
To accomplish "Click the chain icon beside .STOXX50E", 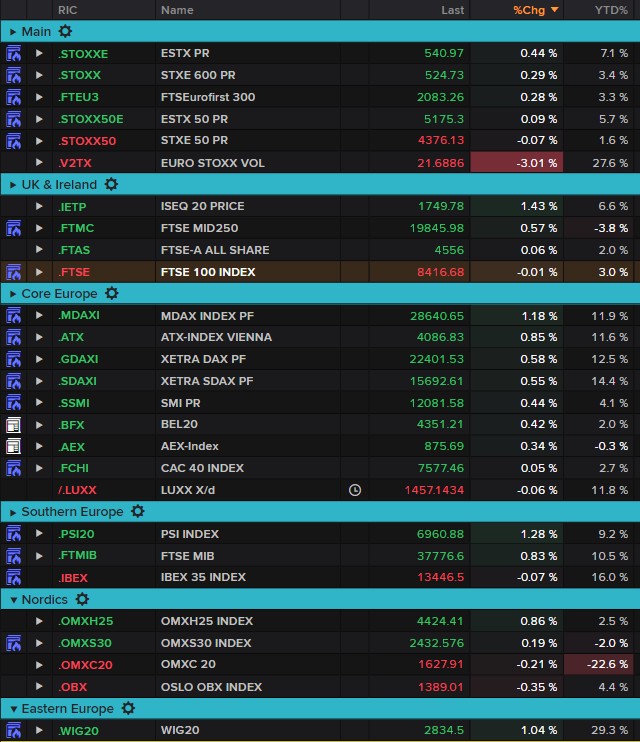I will [14, 119].
